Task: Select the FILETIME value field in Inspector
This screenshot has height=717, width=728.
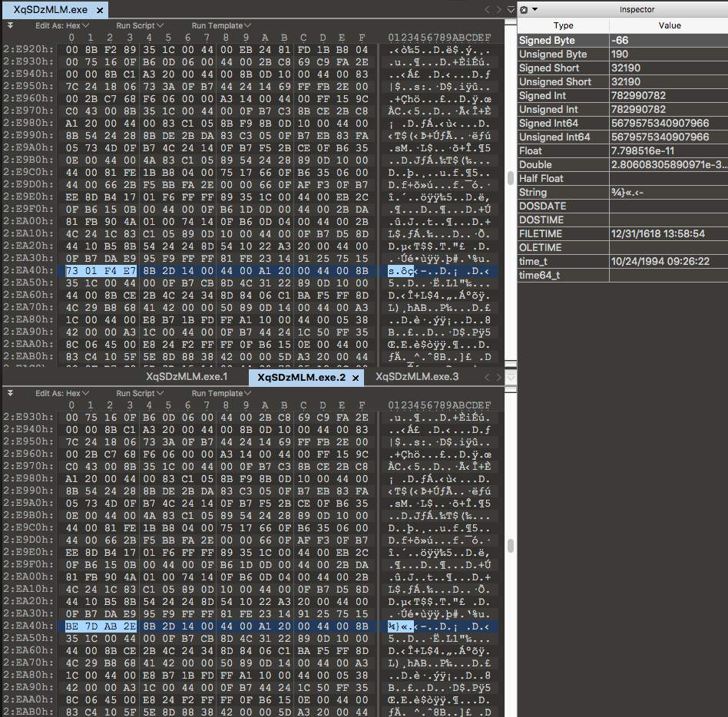Action: 668,233
